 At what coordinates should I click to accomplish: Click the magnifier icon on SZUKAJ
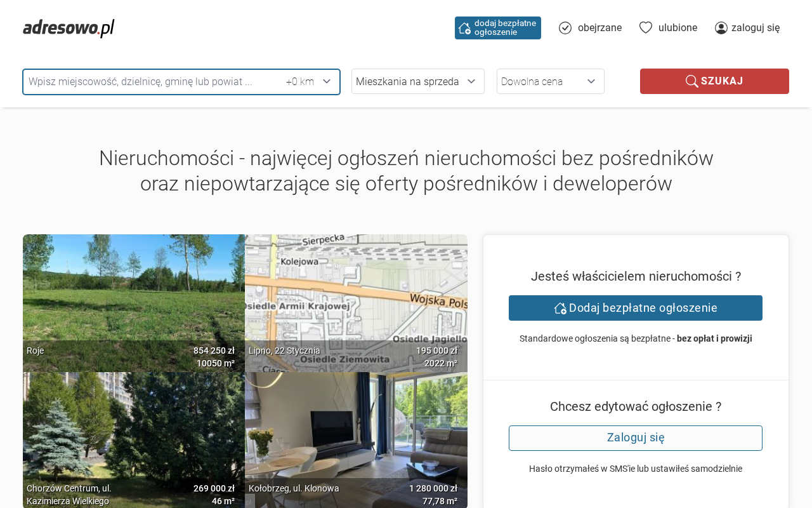click(691, 81)
